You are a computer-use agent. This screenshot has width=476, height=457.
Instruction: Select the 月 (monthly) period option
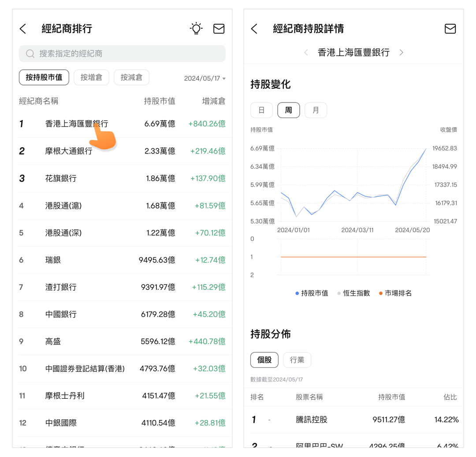tap(316, 110)
